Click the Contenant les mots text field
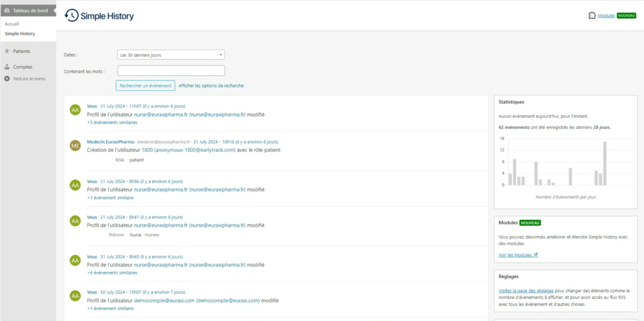Screen dimensions: 644x321 [171, 70]
